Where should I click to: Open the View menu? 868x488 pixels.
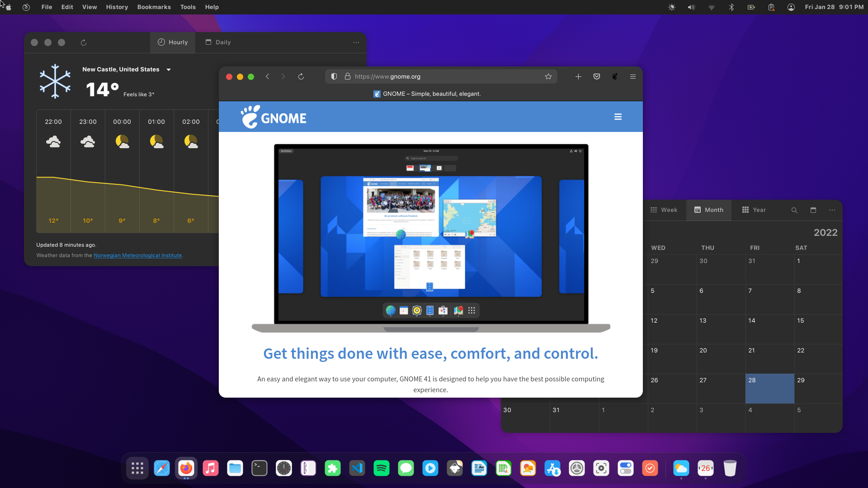(x=90, y=7)
